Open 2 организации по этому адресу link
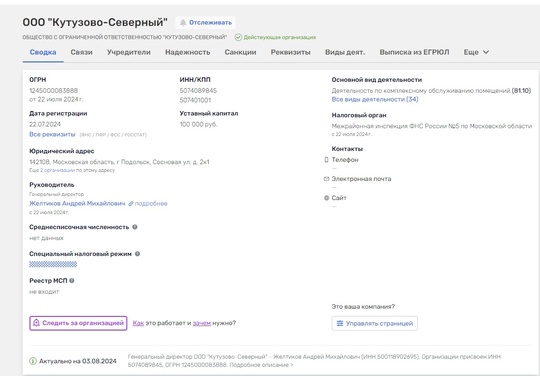The image size is (540, 376). [x=57, y=170]
